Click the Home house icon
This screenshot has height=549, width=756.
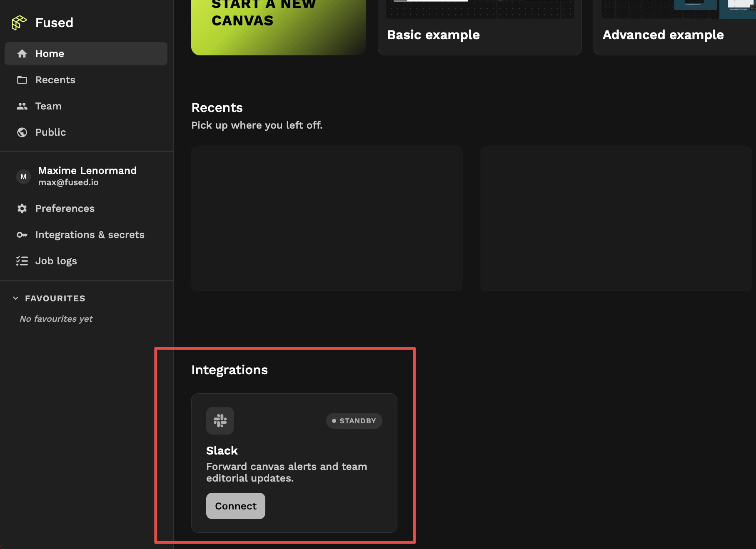click(x=22, y=54)
